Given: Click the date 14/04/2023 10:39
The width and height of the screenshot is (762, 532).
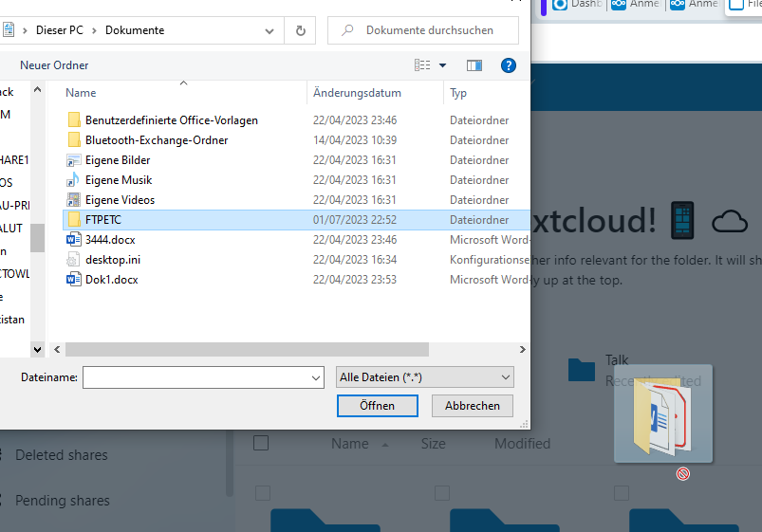Looking at the screenshot, I should (x=355, y=140).
